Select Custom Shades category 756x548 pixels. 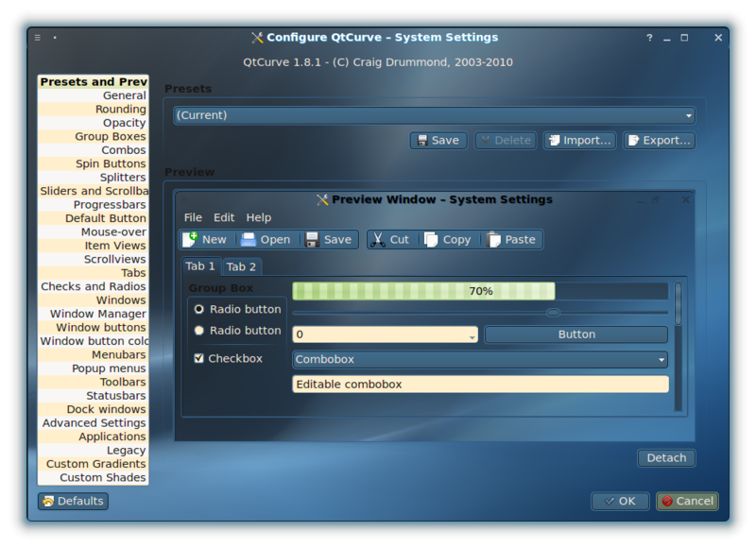click(93, 478)
